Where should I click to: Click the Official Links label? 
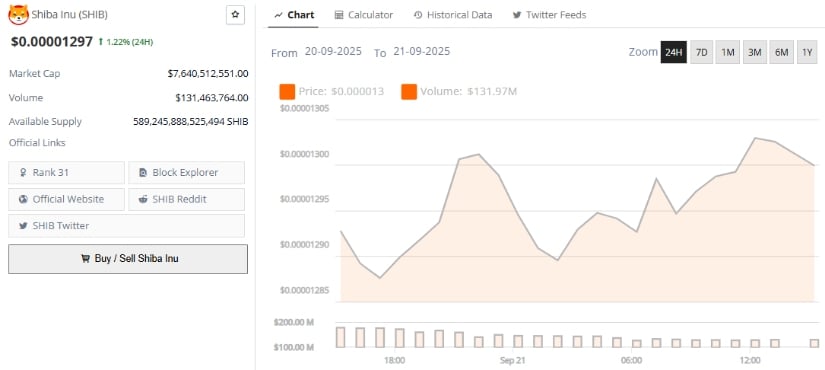[37, 143]
